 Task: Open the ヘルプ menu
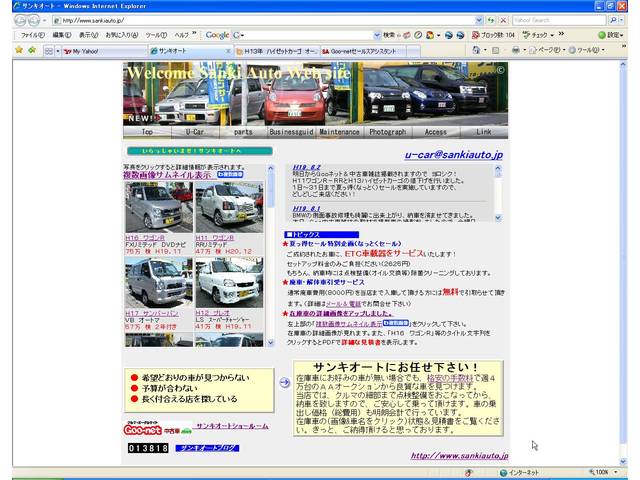click(182, 35)
